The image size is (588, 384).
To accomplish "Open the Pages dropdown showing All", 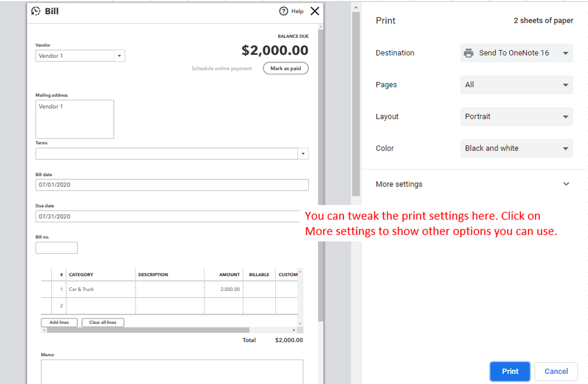I will [516, 85].
